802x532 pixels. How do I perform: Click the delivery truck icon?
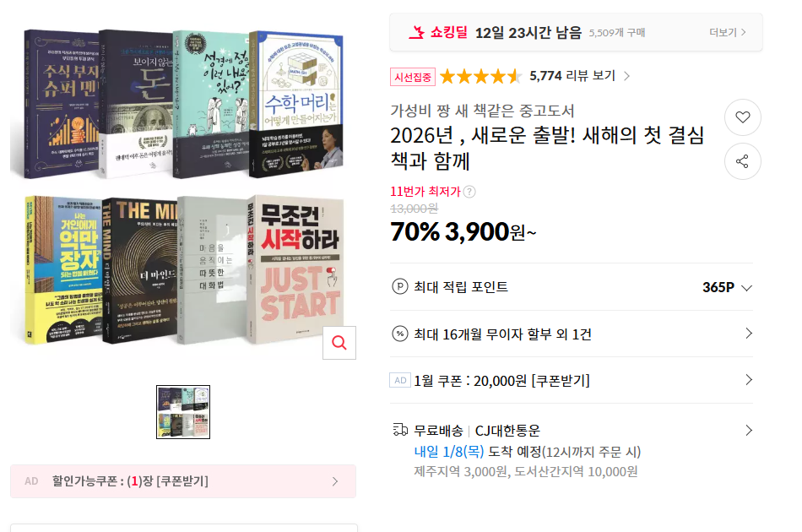[400, 430]
